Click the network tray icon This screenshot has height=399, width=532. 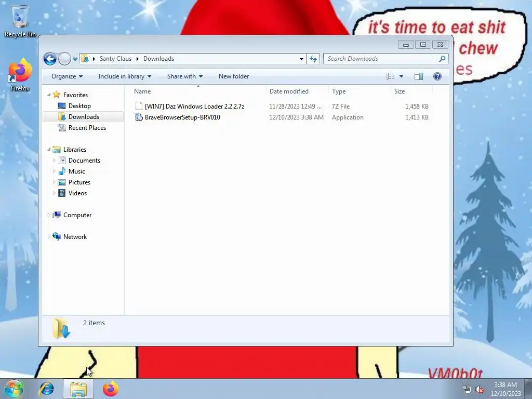tap(467, 389)
